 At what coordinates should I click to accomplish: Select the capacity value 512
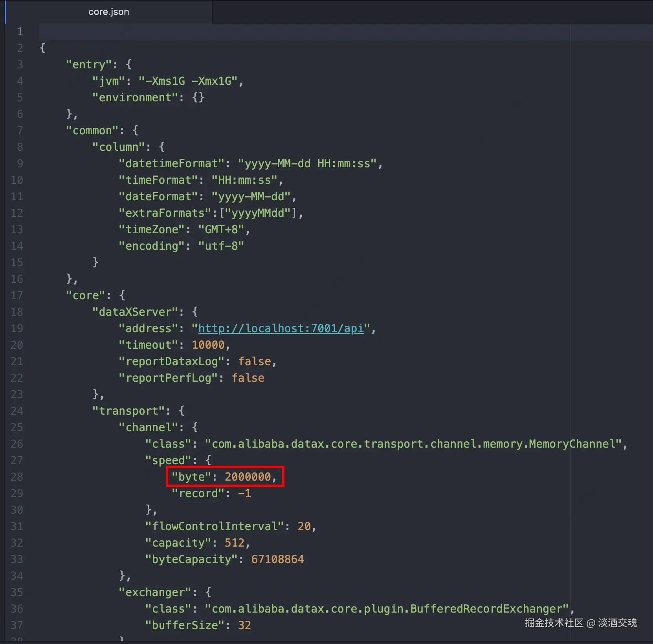click(235, 543)
